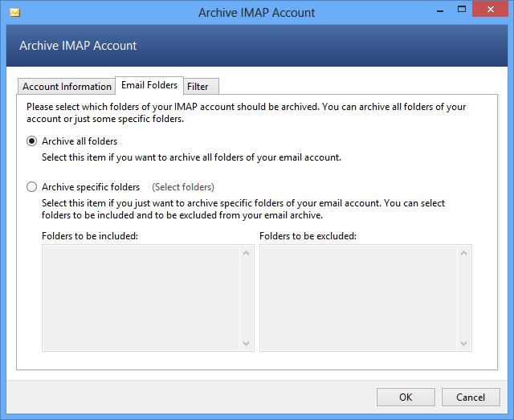
Task: Select the Archive all folders radio button
Action: pyautogui.click(x=32, y=141)
